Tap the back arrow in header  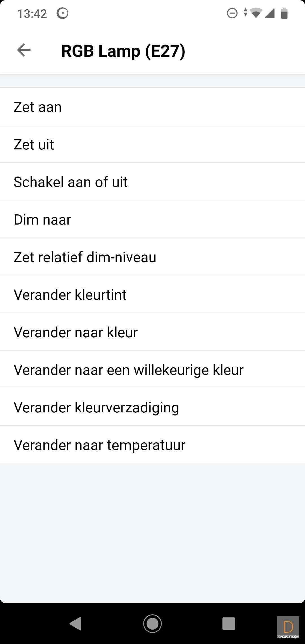pyautogui.click(x=24, y=50)
